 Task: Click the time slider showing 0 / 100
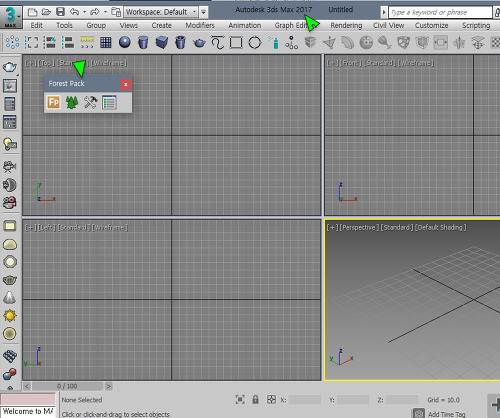[67, 386]
